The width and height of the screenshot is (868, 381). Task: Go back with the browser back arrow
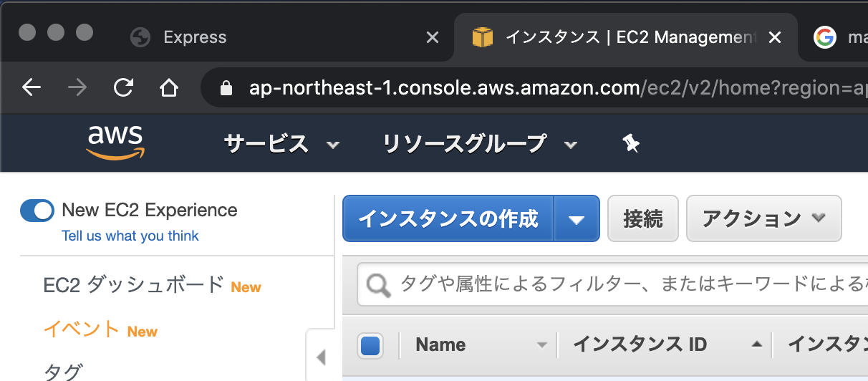[x=32, y=87]
